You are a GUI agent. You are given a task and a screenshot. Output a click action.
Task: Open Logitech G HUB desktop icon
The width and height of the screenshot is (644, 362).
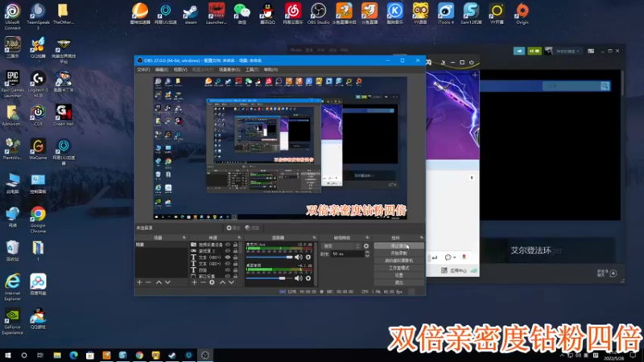click(x=38, y=84)
